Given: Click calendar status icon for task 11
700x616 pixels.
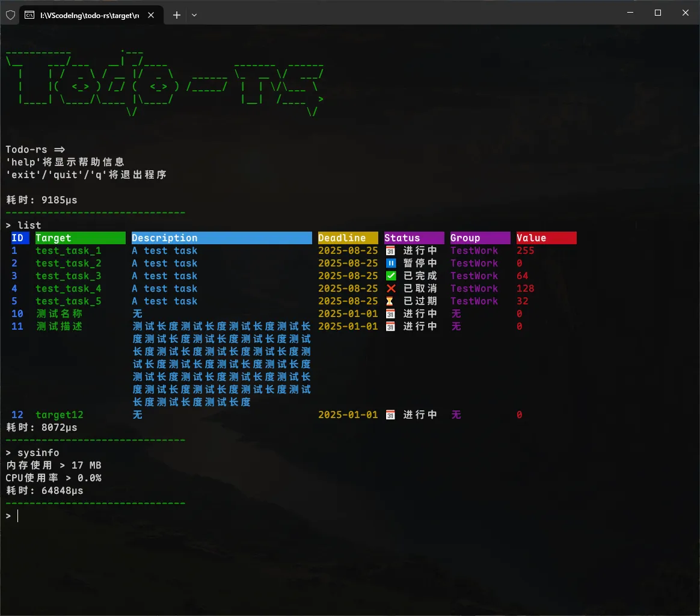Looking at the screenshot, I should point(390,327).
